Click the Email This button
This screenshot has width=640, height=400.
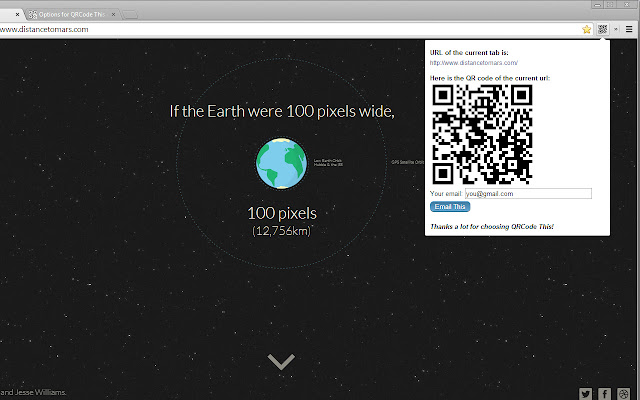tap(450, 207)
